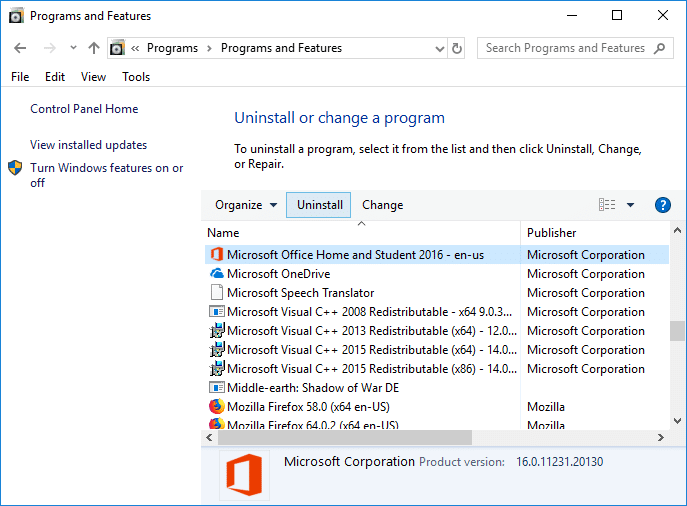Click the view options icon in toolbar
Viewport: 687px width, 506px height.
tap(607, 205)
